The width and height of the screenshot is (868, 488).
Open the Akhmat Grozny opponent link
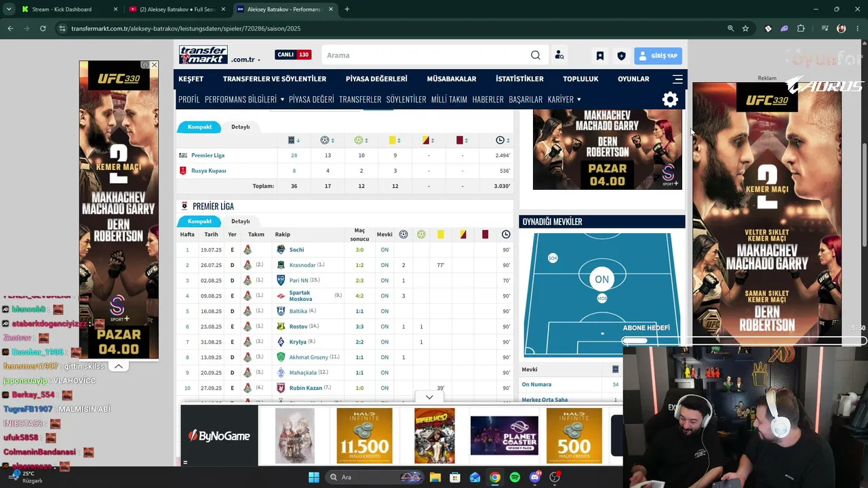click(309, 357)
